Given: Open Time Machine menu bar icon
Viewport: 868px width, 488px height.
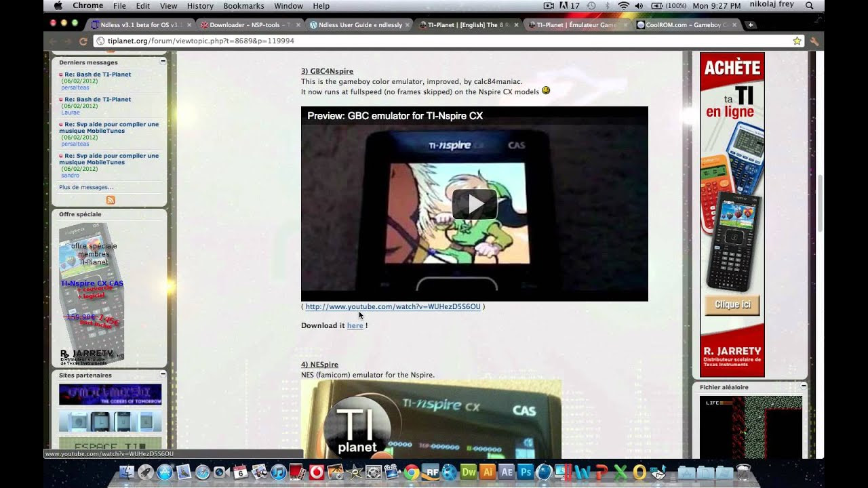Looking at the screenshot, I should point(591,5).
